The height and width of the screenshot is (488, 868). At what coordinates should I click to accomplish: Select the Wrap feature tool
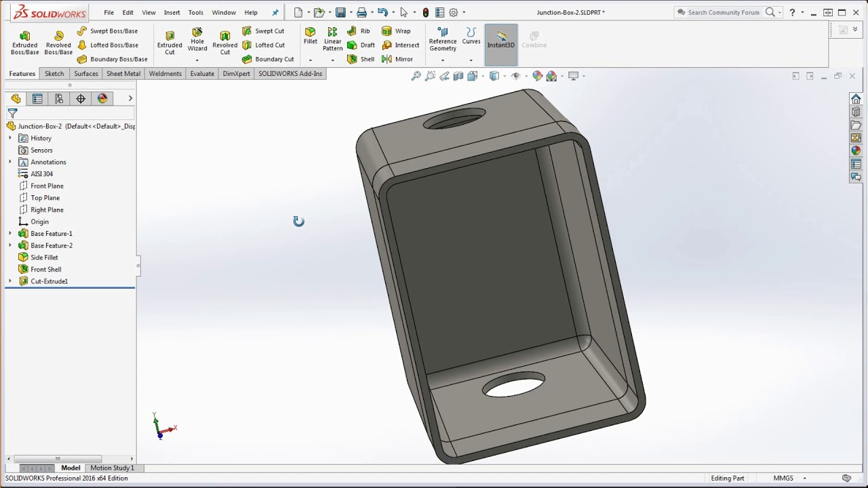point(396,30)
